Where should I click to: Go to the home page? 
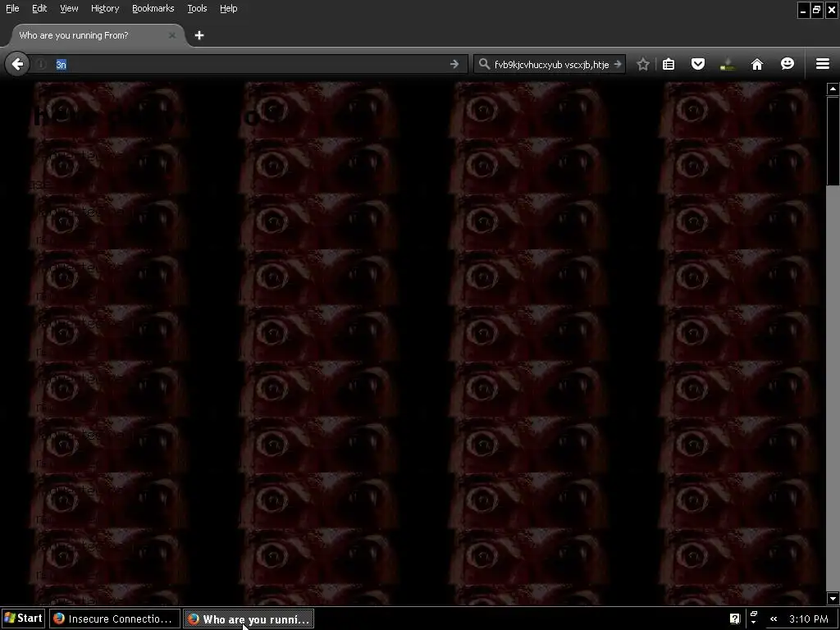coord(756,64)
